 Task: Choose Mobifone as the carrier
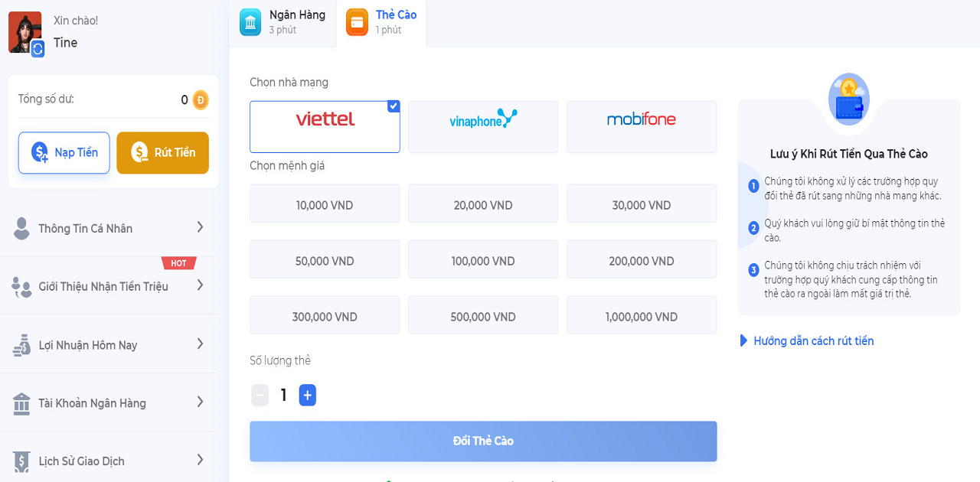[642, 127]
